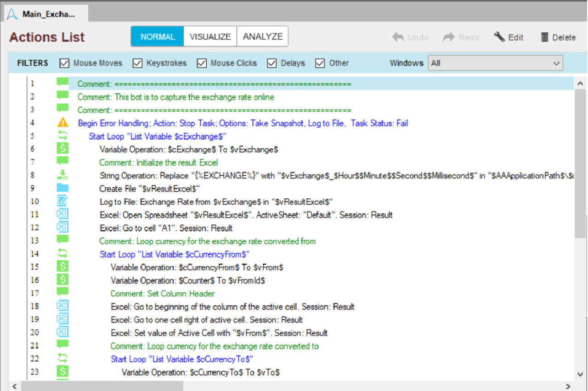The width and height of the screenshot is (588, 391).
Task: Click the loop icon on line 5
Action: [x=62, y=136]
